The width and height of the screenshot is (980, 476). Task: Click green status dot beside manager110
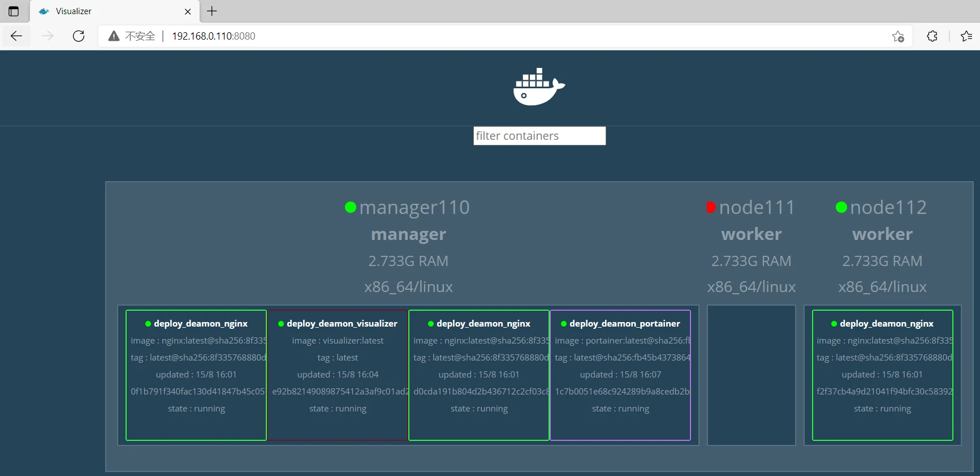[351, 208]
